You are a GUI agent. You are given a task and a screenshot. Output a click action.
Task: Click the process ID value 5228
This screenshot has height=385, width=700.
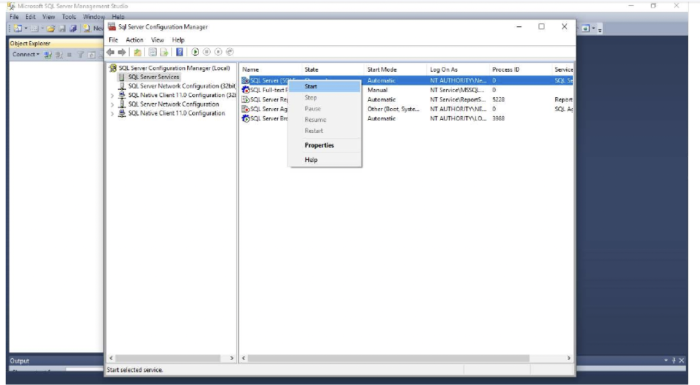coord(498,99)
